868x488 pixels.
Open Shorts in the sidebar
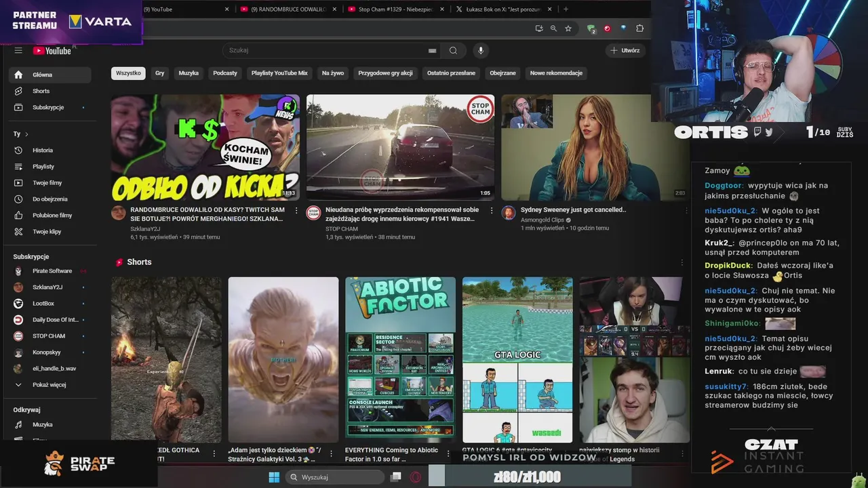pyautogui.click(x=50, y=91)
